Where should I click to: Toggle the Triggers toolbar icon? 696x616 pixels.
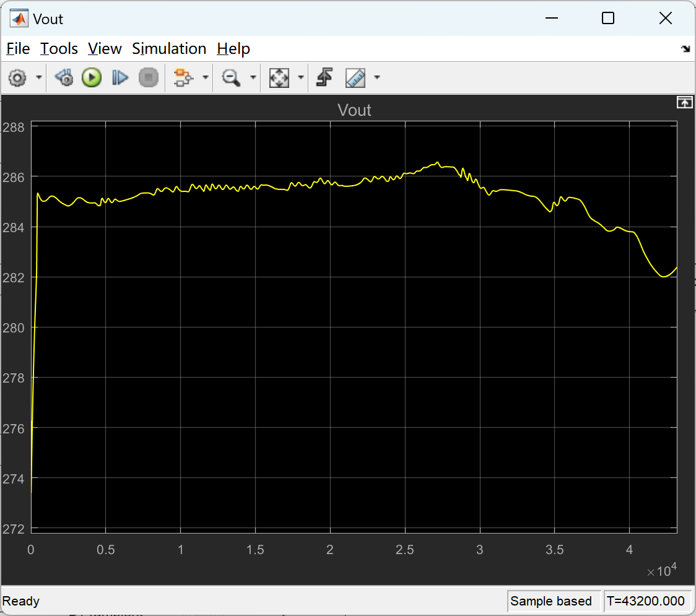(324, 78)
